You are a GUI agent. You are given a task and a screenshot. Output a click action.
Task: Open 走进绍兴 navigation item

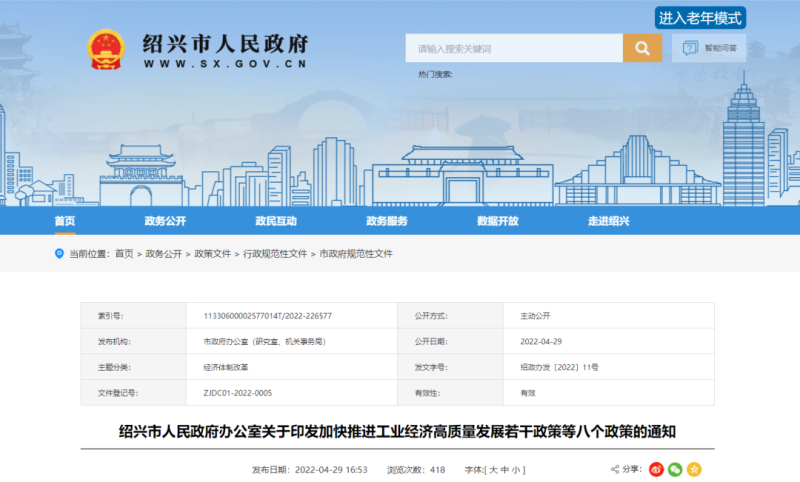tap(608, 221)
